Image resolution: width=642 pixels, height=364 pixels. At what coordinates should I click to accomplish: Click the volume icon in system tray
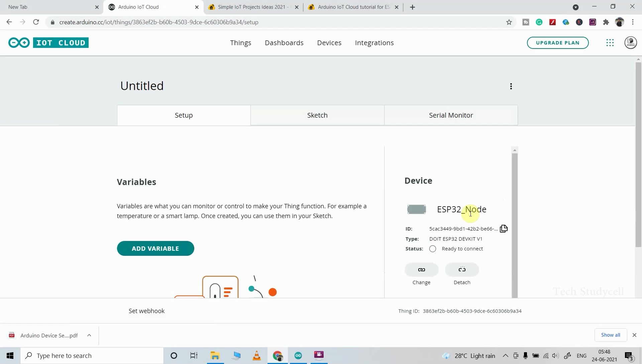pyautogui.click(x=555, y=356)
